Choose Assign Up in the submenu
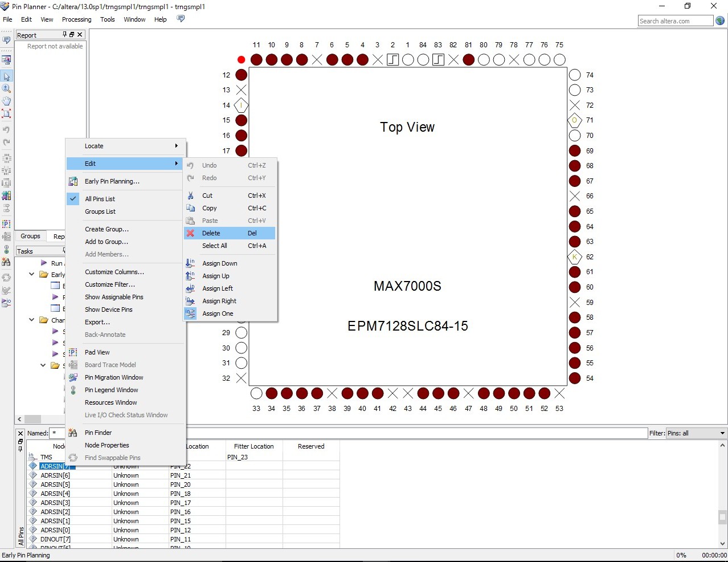The image size is (728, 562). tap(230, 276)
